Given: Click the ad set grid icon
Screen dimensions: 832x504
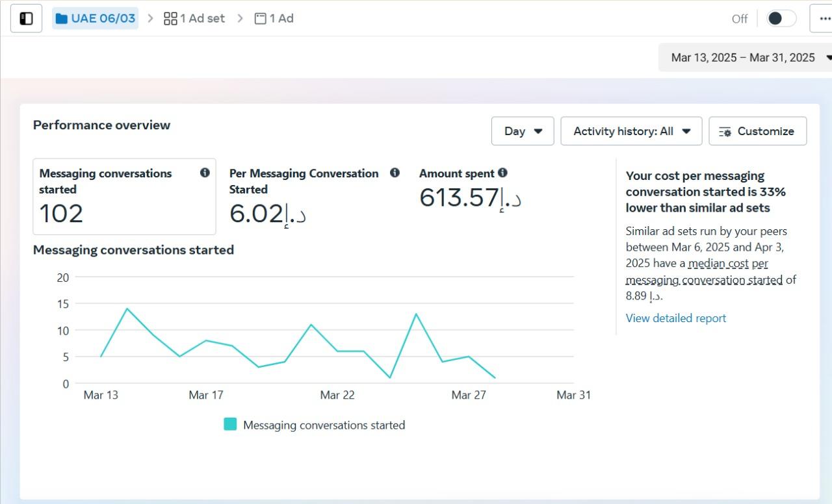Looking at the screenshot, I should tap(170, 18).
